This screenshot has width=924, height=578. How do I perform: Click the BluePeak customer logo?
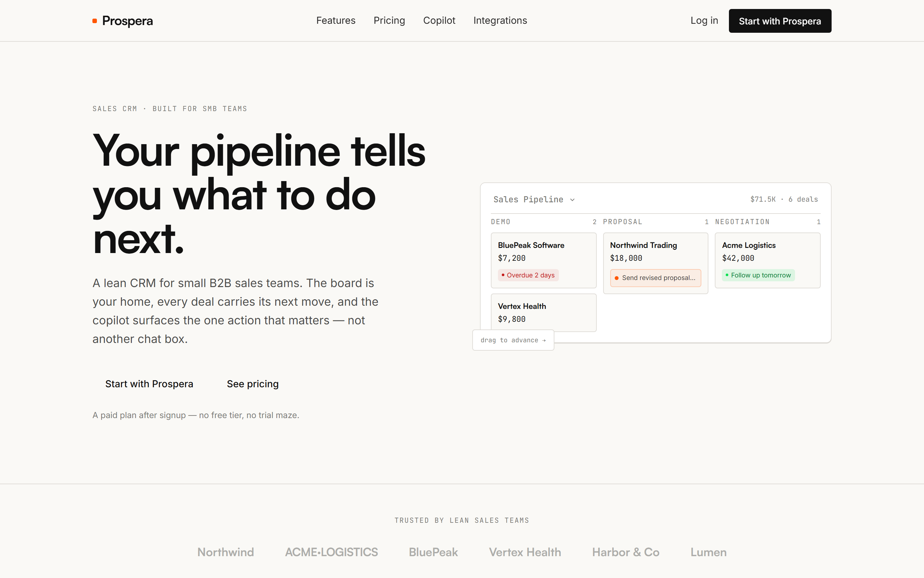433,552
